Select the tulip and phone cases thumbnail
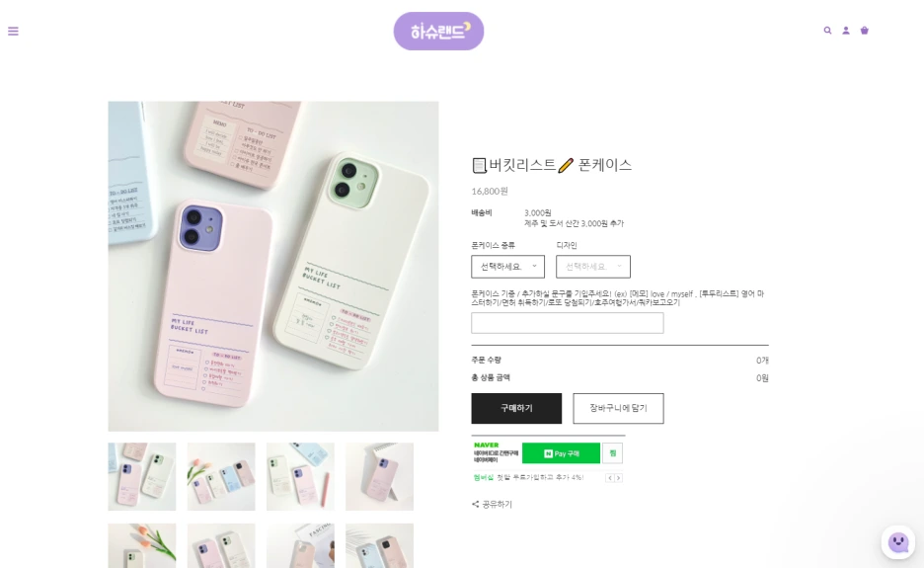Viewport: 924px width, 568px height. [x=221, y=476]
